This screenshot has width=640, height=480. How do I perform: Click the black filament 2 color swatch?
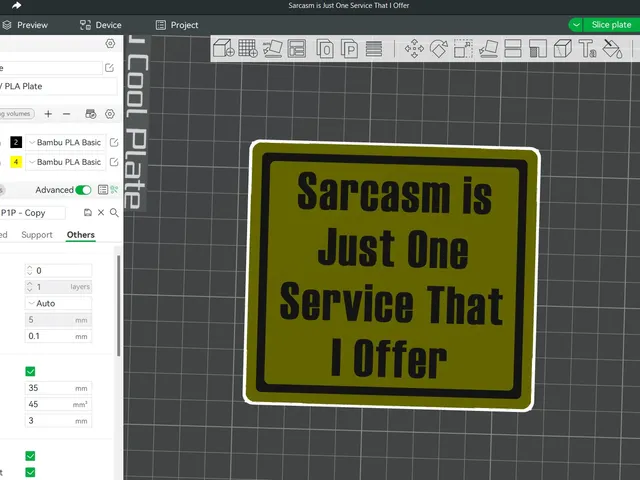(x=16, y=142)
